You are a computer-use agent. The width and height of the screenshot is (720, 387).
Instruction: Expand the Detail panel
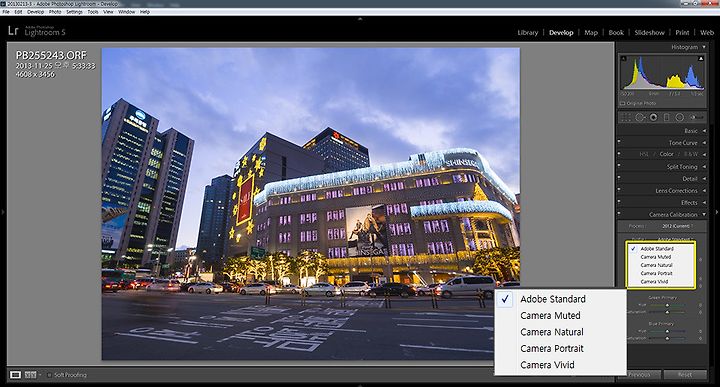click(x=704, y=179)
